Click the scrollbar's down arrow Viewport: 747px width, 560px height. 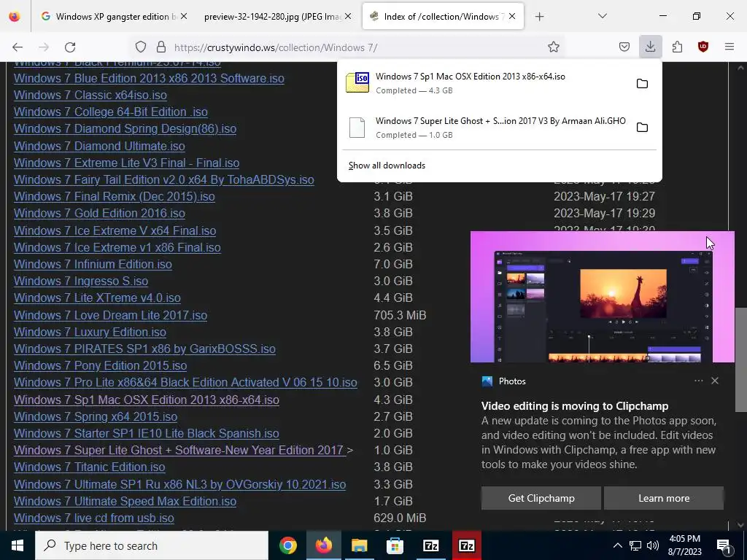(741, 525)
